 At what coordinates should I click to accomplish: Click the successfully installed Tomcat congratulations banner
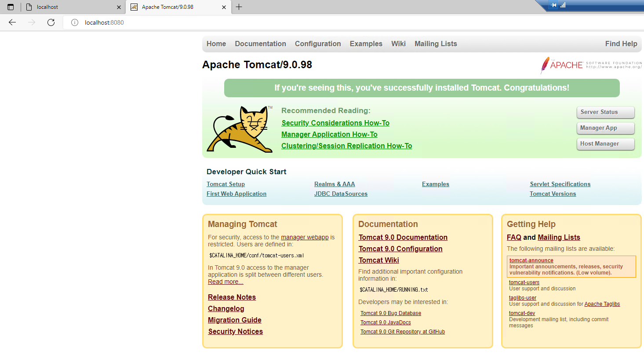point(422,88)
